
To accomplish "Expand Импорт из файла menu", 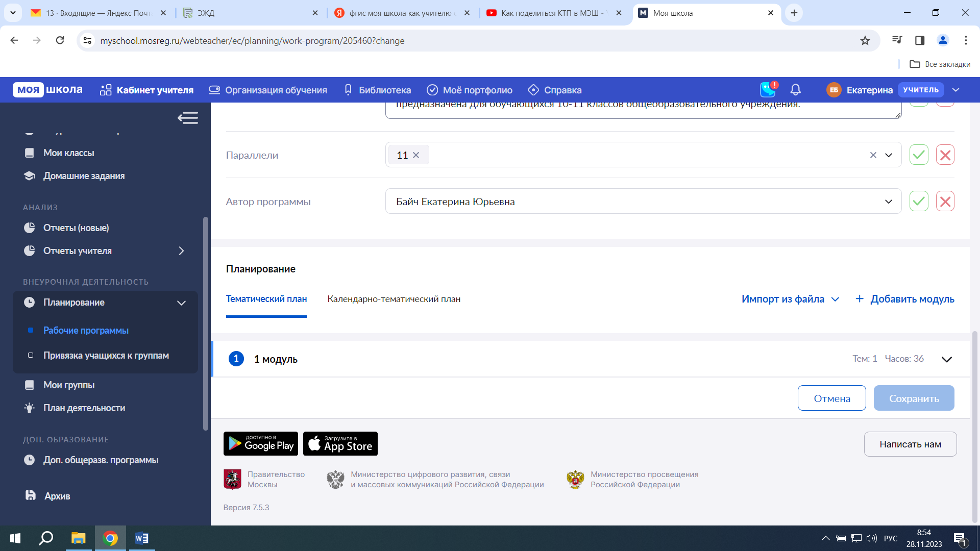I will tap(791, 299).
